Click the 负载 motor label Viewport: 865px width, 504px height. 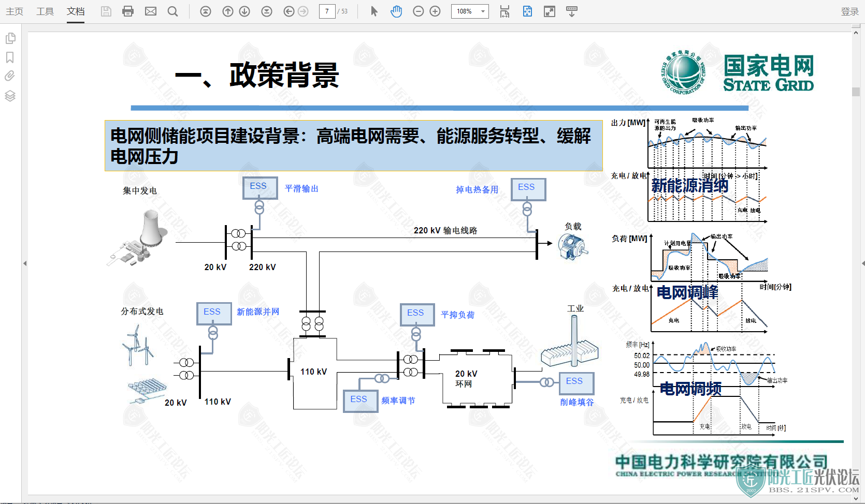tap(573, 226)
